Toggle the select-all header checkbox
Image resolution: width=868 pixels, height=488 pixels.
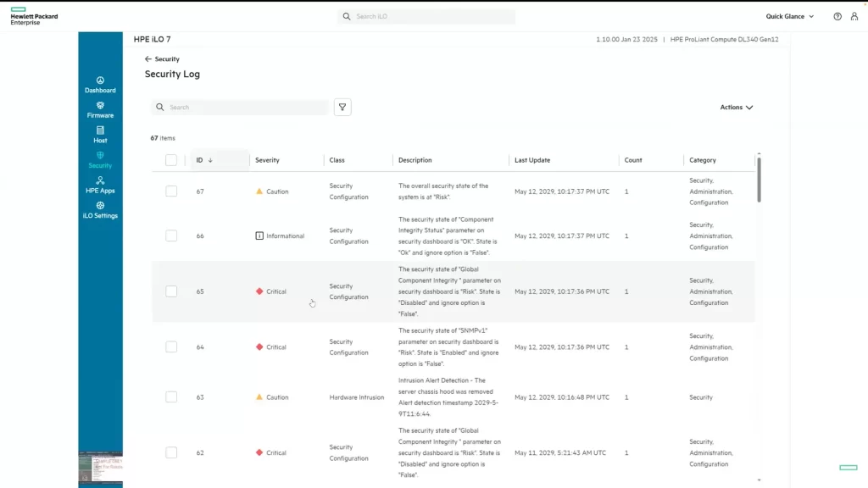tap(171, 160)
